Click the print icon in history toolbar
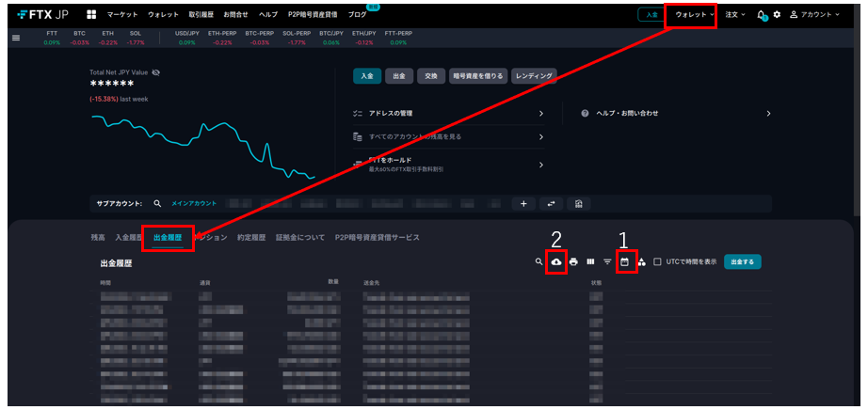This screenshot has width=868, height=410. tap(573, 261)
